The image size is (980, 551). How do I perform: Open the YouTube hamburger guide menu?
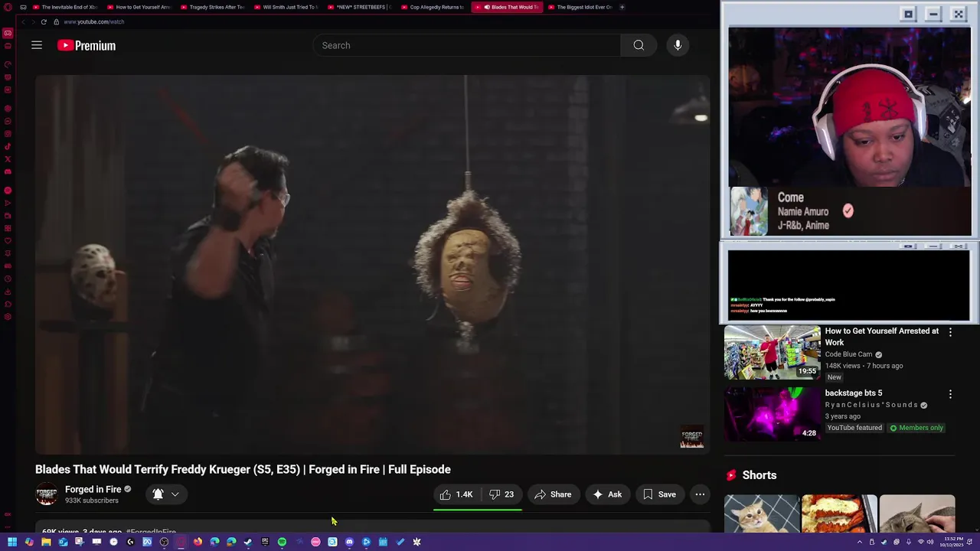[36, 45]
